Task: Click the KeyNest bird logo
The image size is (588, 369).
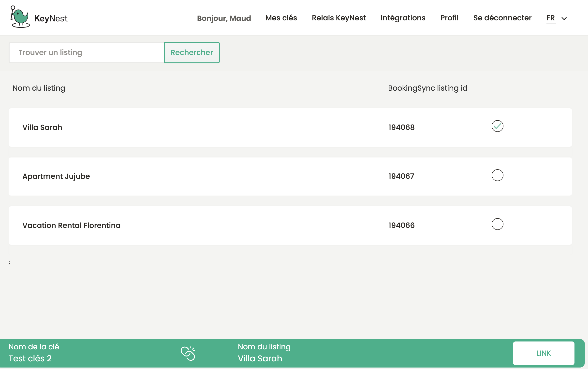Action: (20, 17)
